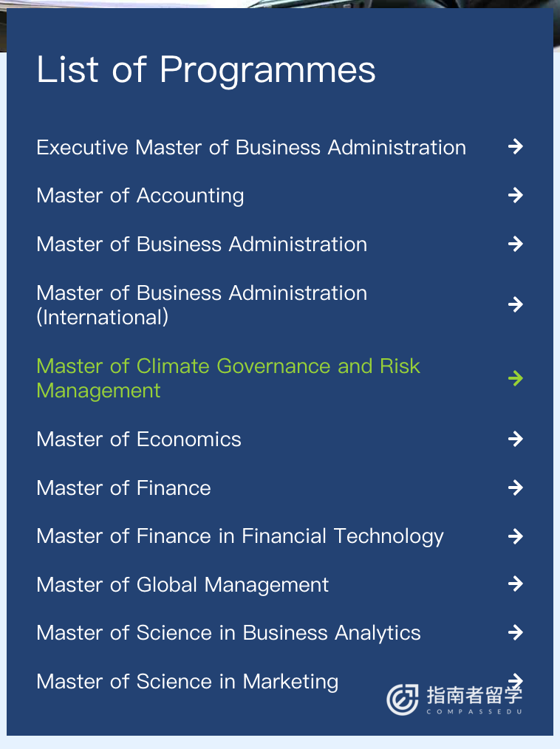Screen dimensions: 560x749
Task: Click arrow beside Master of Finance
Action: click(516, 488)
